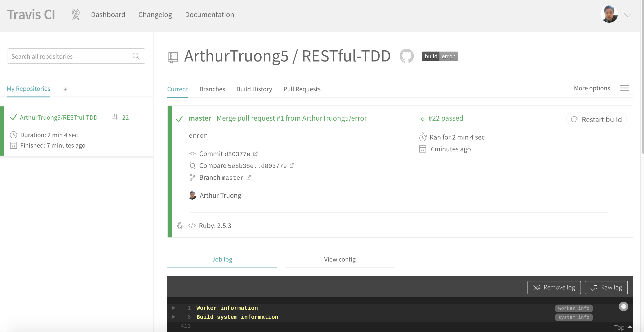Viewport: 644px width, 332px height.
Task: Click the Merge pull request #1 commit message
Action: 291,118
